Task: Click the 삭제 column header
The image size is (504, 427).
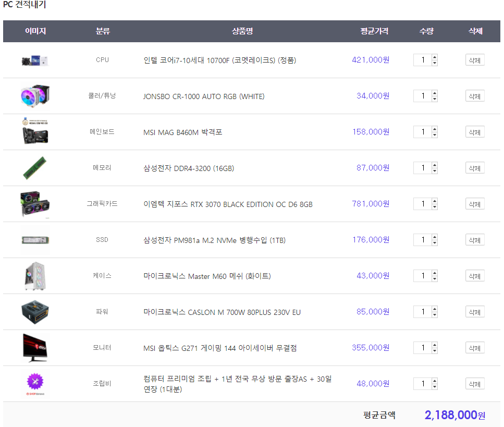Action: (x=475, y=31)
